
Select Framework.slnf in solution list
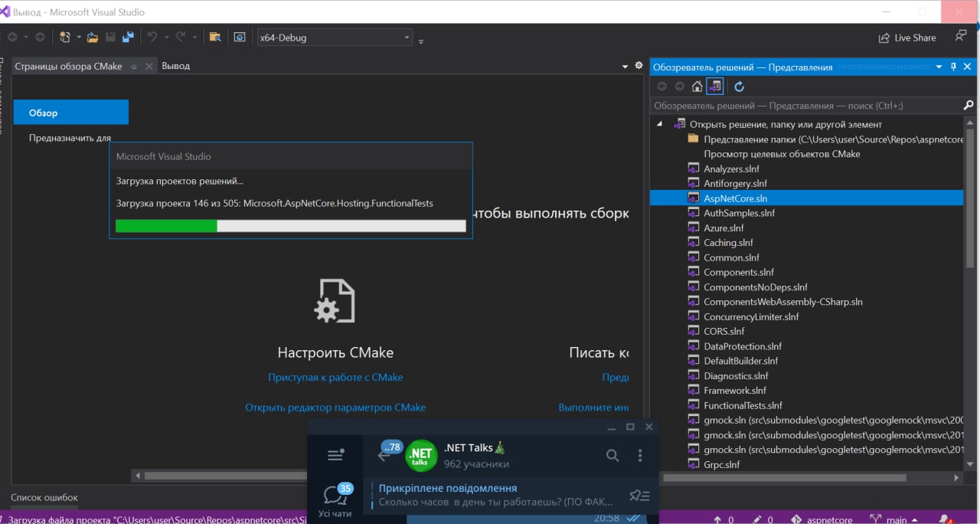(x=735, y=390)
